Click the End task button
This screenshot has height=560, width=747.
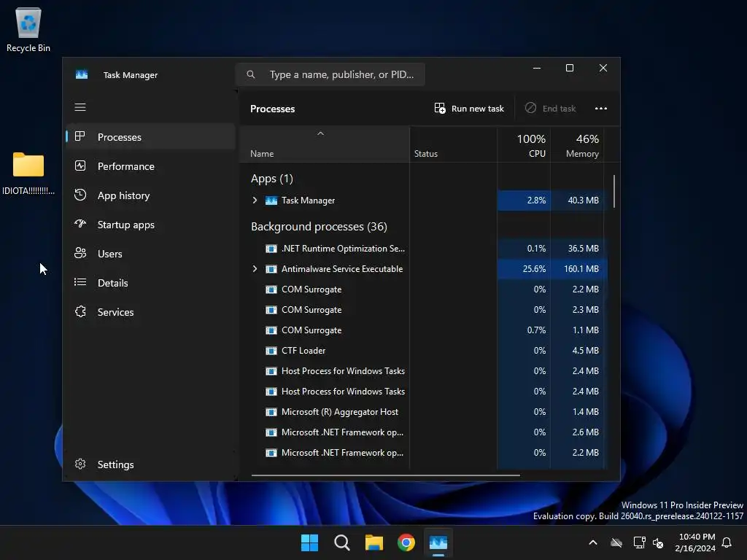550,109
